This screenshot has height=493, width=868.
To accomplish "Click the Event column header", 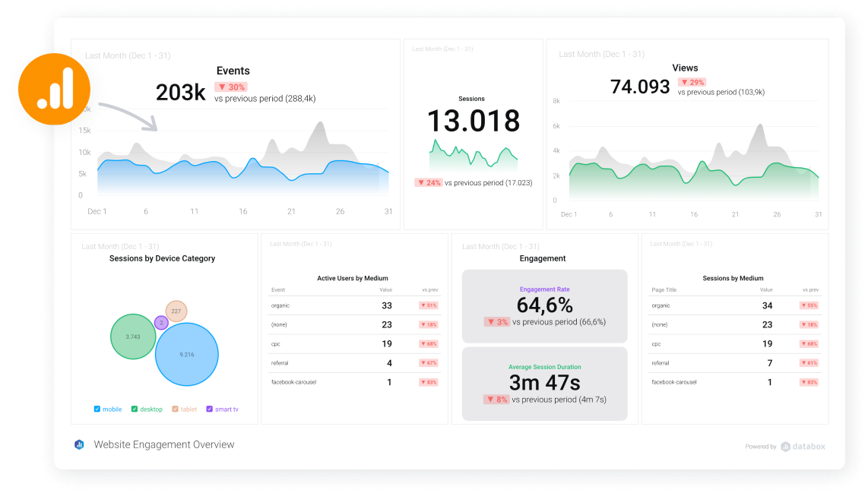I will tap(278, 290).
